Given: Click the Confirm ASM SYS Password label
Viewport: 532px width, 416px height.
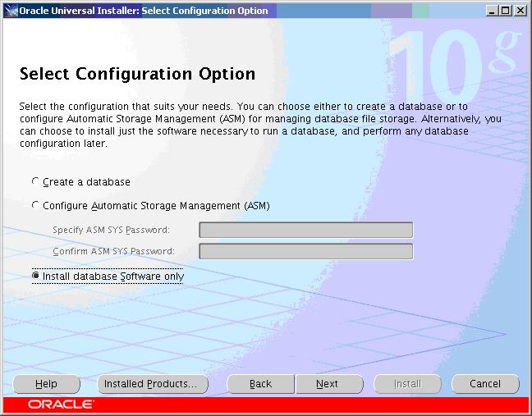Looking at the screenshot, I should point(113,251).
